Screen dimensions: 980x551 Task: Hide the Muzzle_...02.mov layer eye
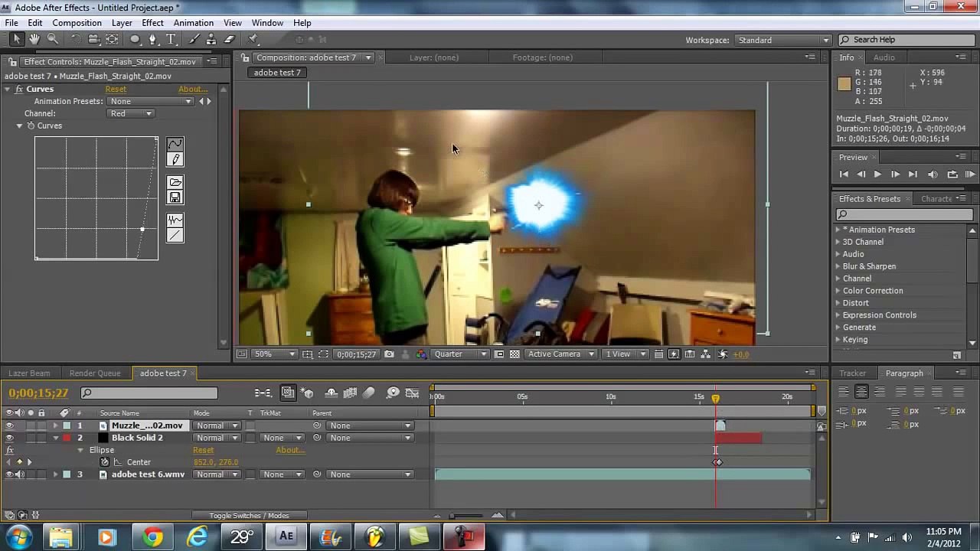9,425
